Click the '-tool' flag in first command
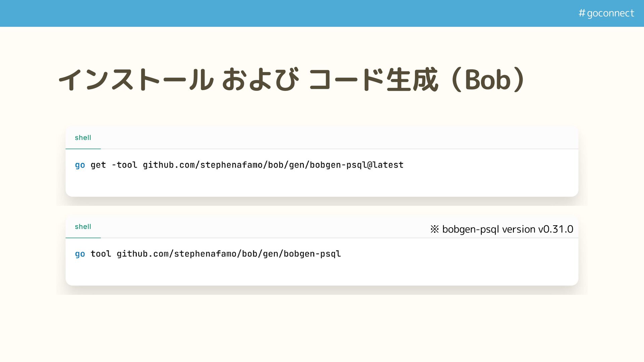Image resolution: width=644 pixels, height=362 pixels. pyautogui.click(x=124, y=165)
